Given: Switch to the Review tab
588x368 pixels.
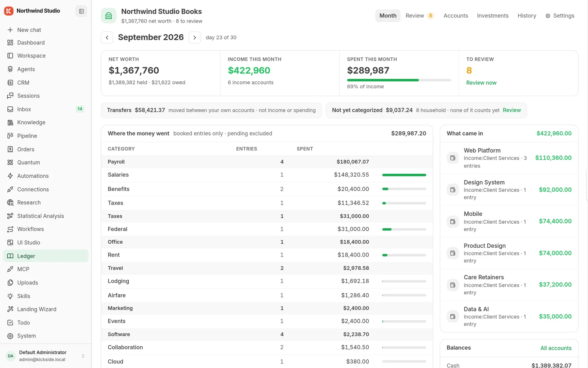Looking at the screenshot, I should pyautogui.click(x=420, y=16).
